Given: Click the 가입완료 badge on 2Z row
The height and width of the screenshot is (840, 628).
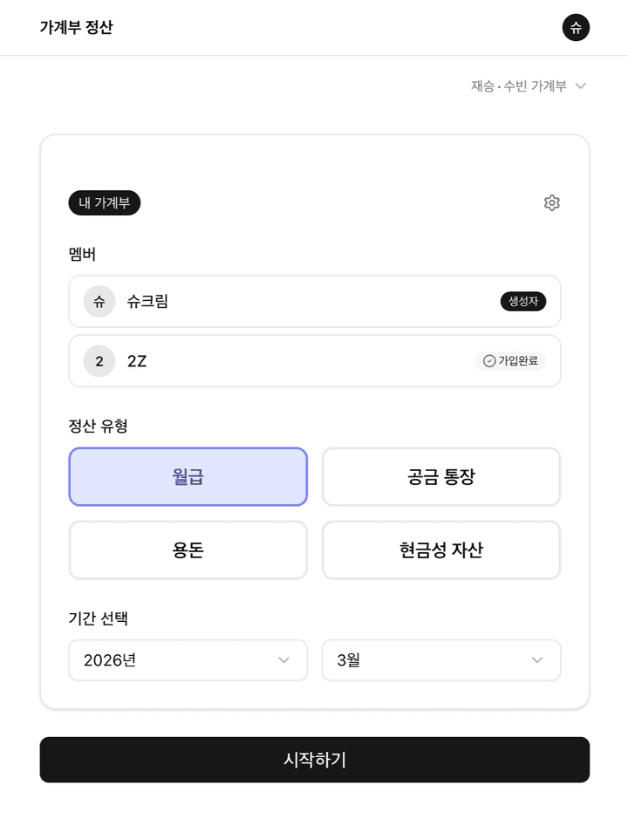Looking at the screenshot, I should click(x=512, y=360).
